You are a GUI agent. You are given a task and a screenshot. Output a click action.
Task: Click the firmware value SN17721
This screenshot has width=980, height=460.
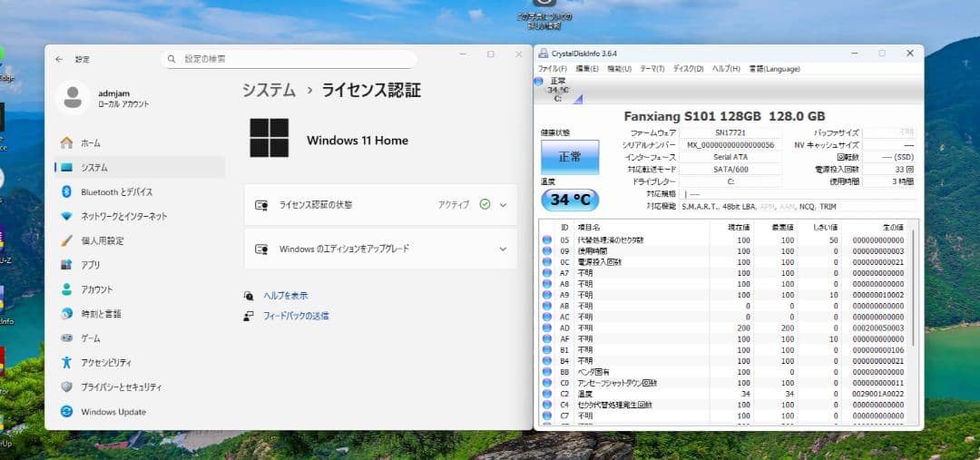point(730,132)
